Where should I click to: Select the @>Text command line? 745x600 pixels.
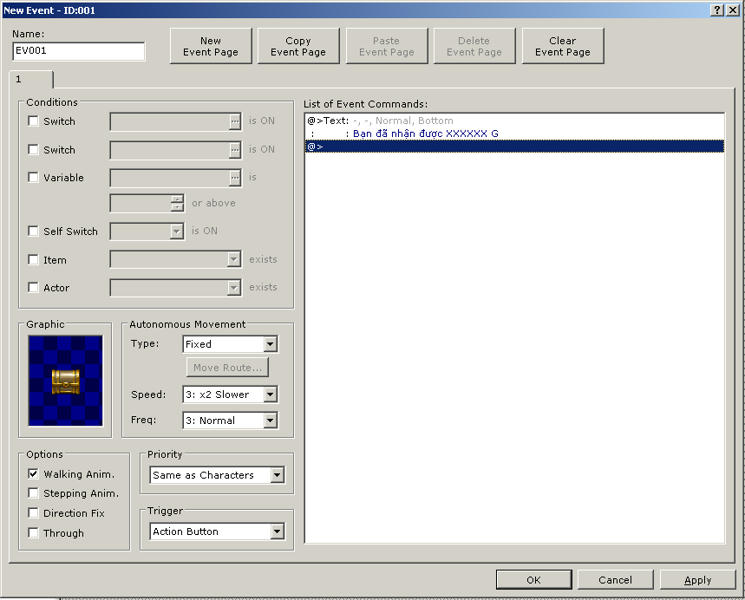click(x=514, y=121)
